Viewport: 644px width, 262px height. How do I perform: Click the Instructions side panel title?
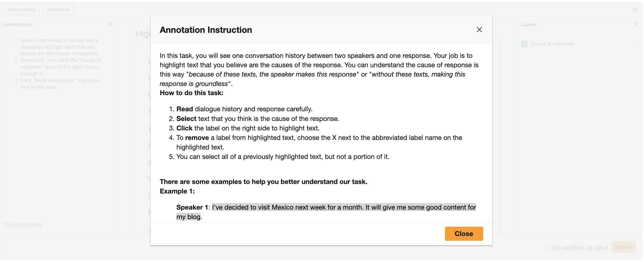pyautogui.click(x=18, y=24)
